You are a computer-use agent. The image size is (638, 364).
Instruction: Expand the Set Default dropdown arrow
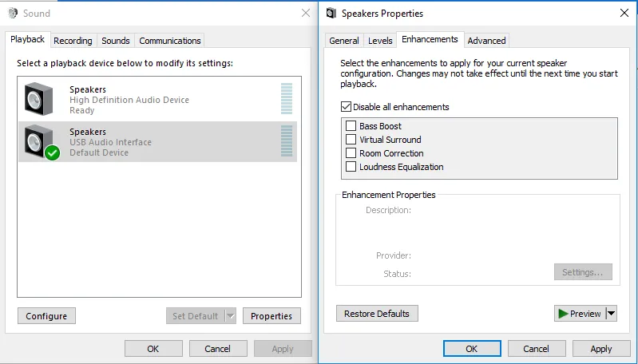pos(231,316)
